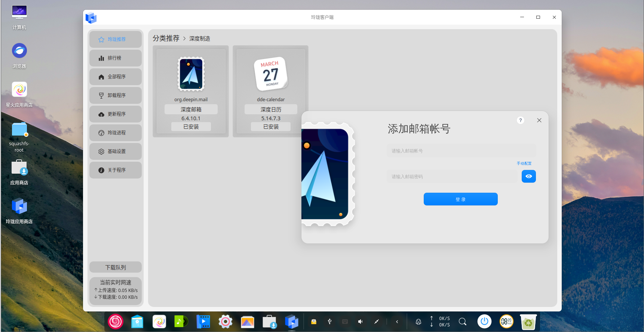Collapse the tray with arrow chevron
The height and width of the screenshot is (332, 644).
pos(397,322)
